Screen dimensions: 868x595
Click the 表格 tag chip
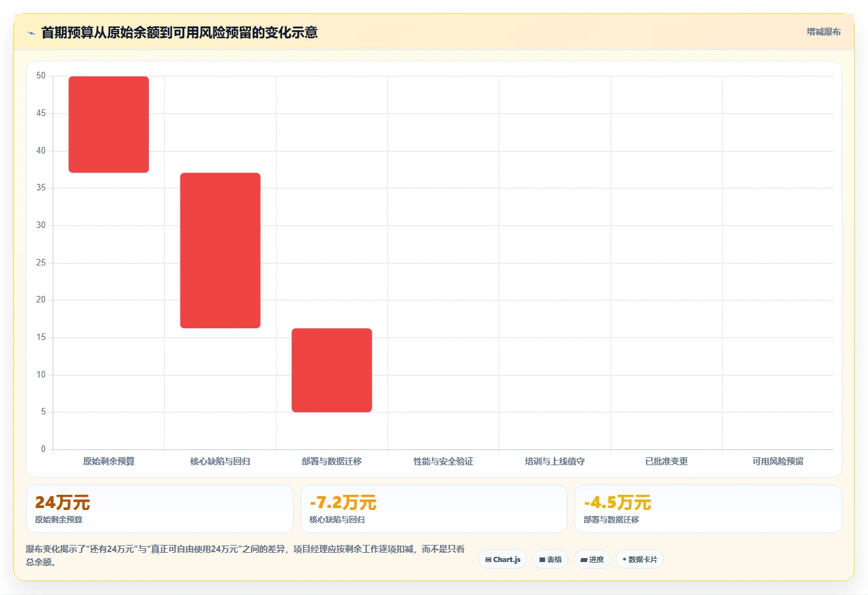pos(551,559)
